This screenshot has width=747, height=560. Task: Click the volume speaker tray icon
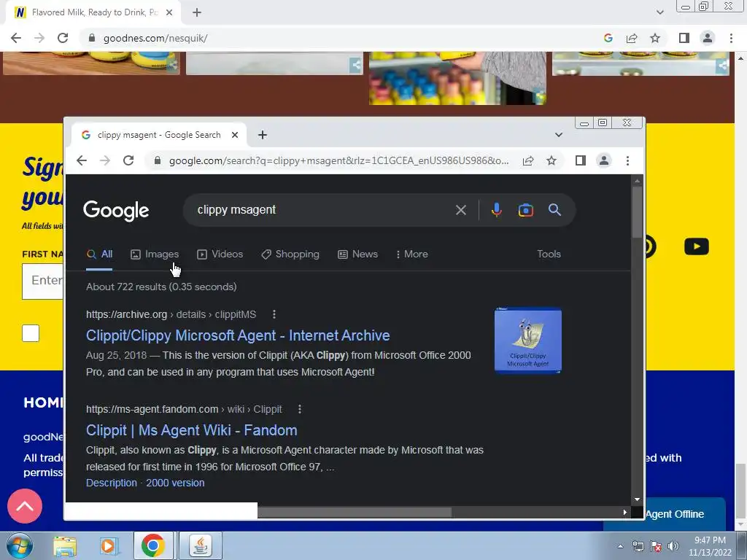[673, 546]
